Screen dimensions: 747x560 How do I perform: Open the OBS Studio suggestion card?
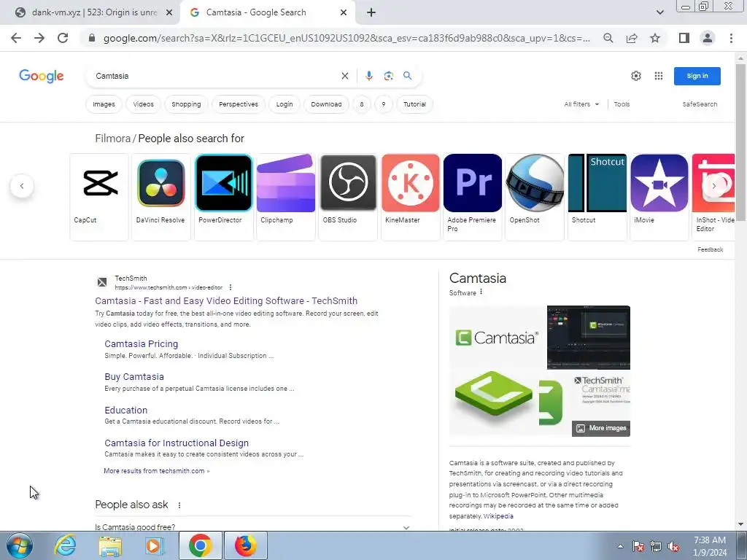[348, 197]
